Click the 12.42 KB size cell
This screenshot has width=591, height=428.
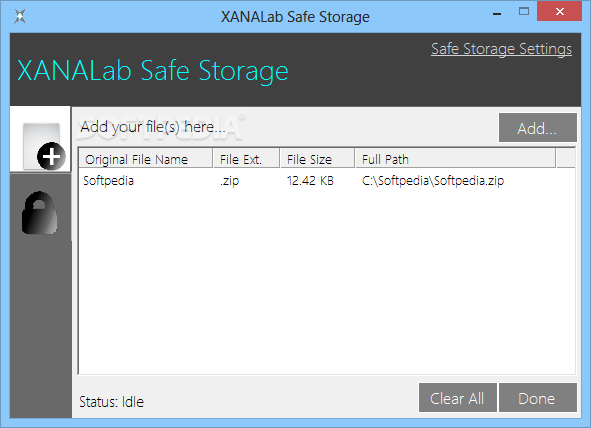310,181
